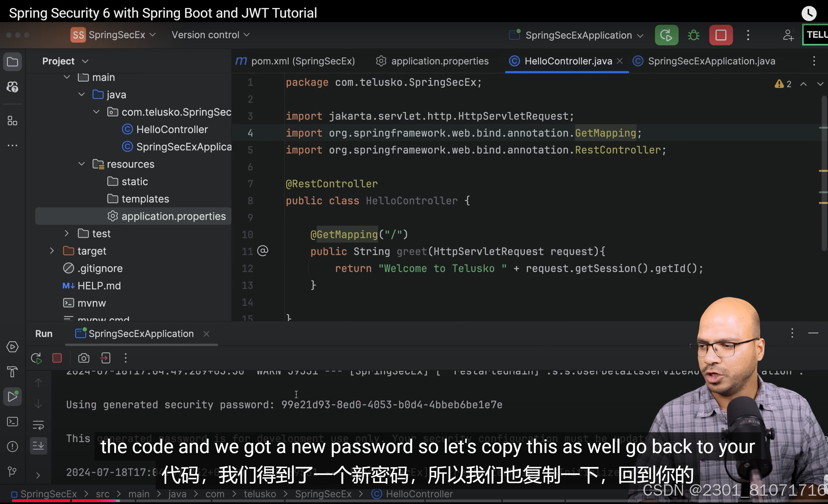828x504 pixels.
Task: Open the Project tool window icon
Action: click(12, 61)
